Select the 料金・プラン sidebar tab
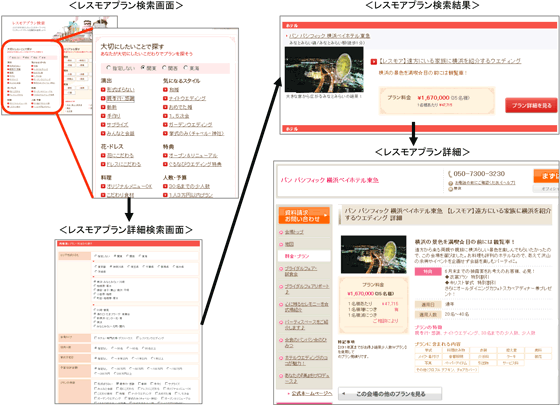The width and height of the screenshot is (560, 405). 304,256
